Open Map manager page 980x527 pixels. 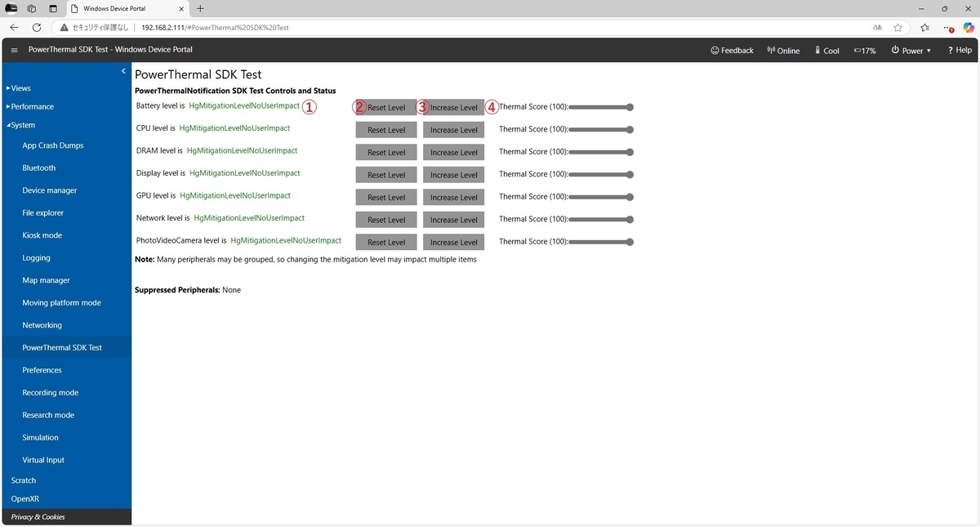(x=47, y=280)
